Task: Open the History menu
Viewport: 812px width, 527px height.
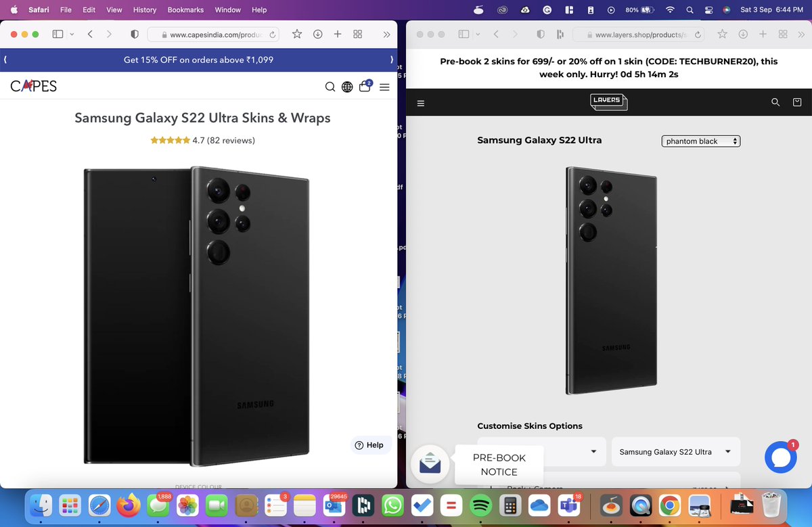Action: (145, 10)
